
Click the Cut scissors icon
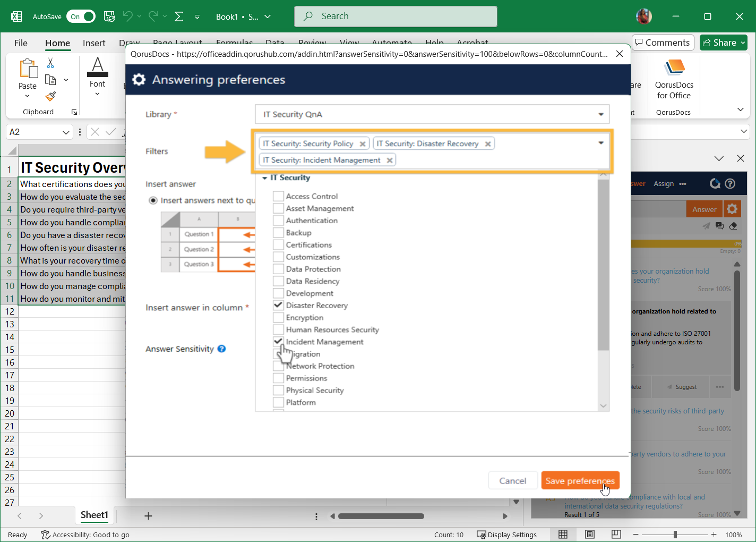click(50, 63)
